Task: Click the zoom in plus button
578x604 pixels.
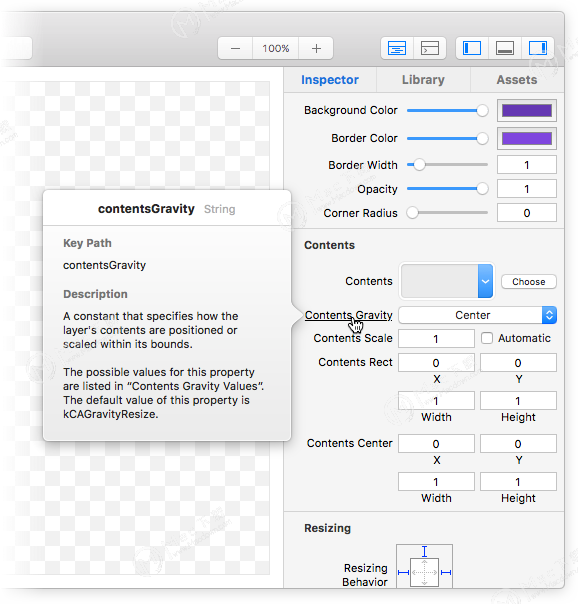Action: tap(316, 49)
